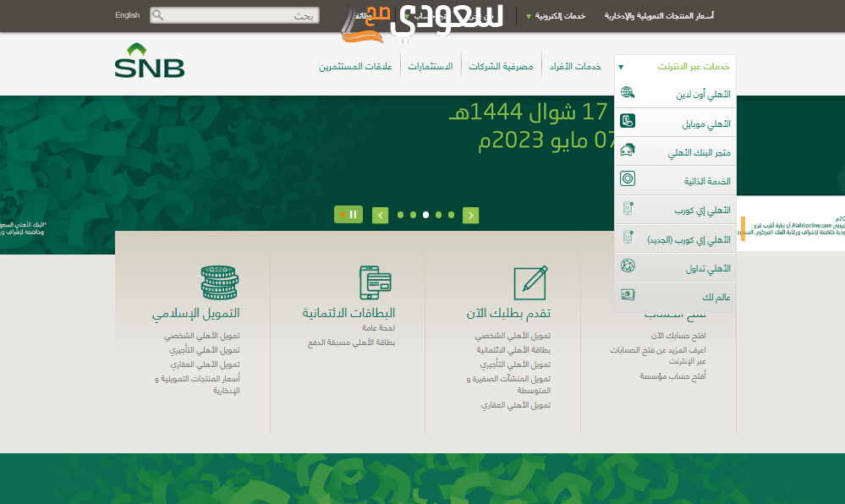
Task: Select the active third slide dot
Action: [x=425, y=215]
